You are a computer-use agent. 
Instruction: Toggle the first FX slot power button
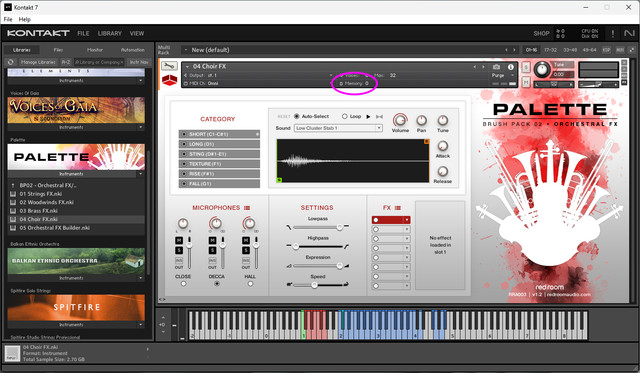pos(376,220)
